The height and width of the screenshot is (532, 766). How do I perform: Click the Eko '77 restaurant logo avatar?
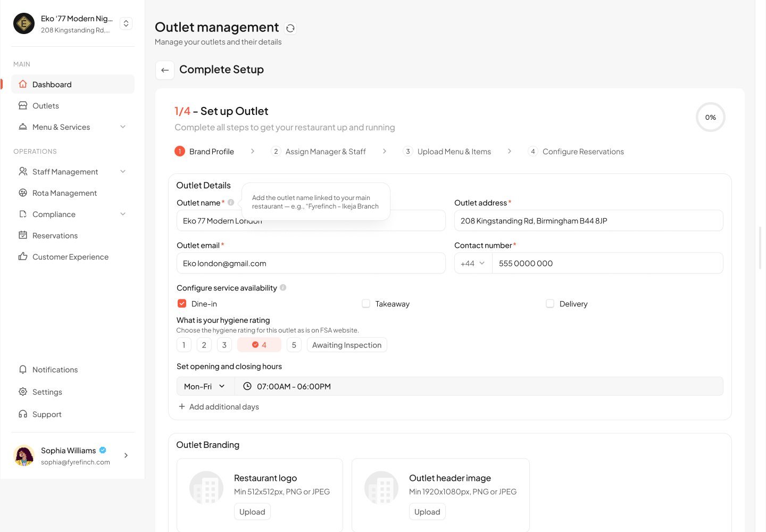pyautogui.click(x=24, y=23)
